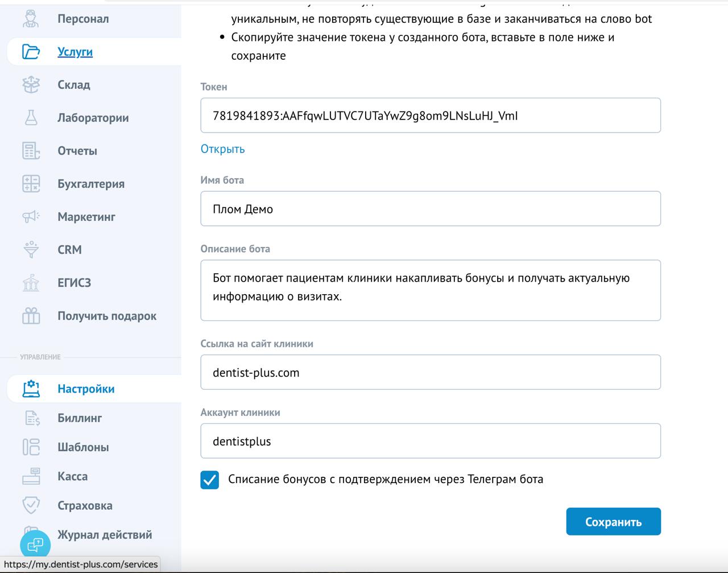Focus the Токен input field
This screenshot has height=573, width=728.
[431, 116]
